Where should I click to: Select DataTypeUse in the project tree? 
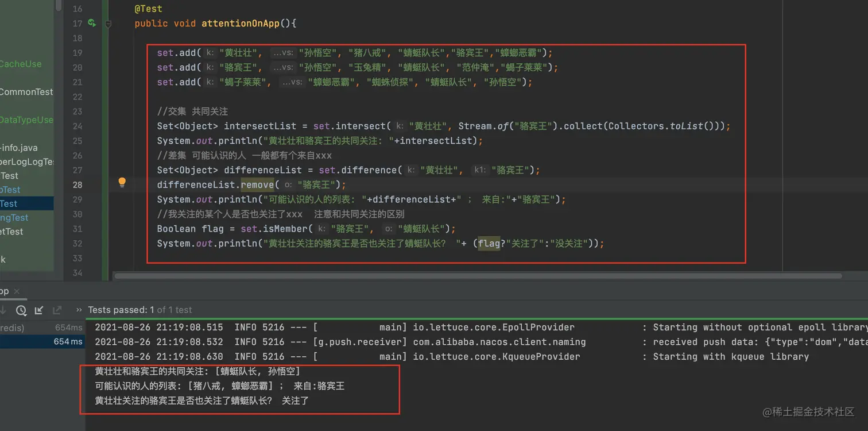(26, 120)
